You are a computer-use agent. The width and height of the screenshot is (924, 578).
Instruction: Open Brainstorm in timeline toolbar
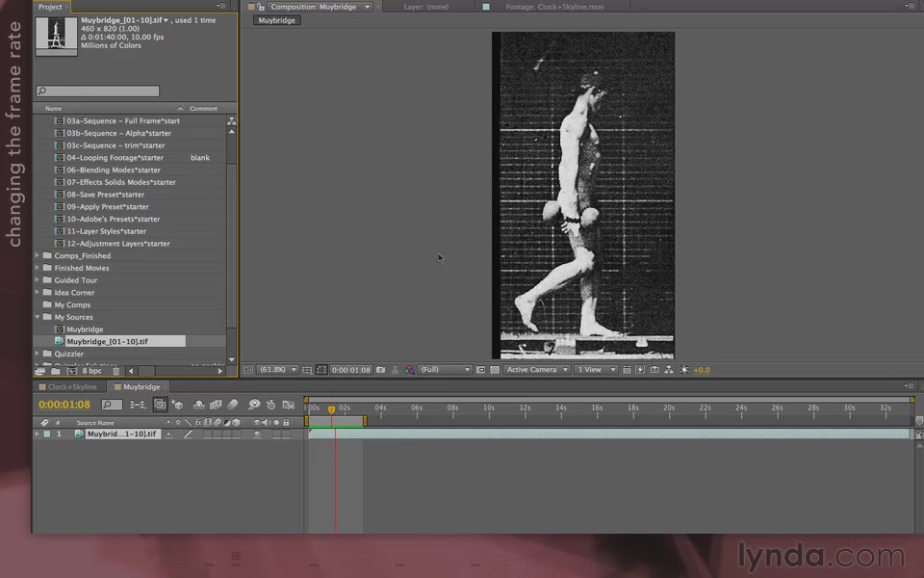(254, 405)
